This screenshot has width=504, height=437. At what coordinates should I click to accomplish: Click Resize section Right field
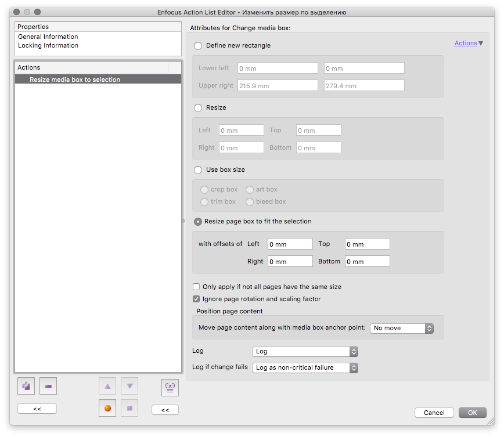pyautogui.click(x=242, y=147)
